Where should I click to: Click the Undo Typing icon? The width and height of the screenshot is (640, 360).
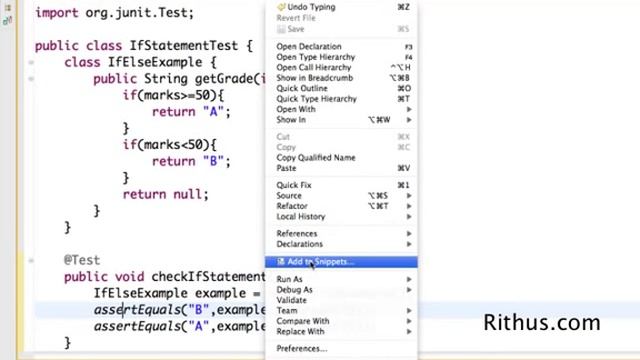point(281,7)
